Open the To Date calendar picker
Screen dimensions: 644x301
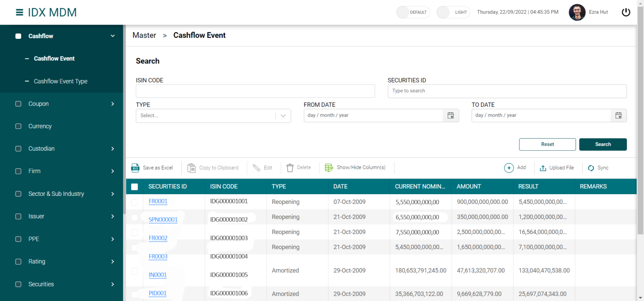[618, 116]
